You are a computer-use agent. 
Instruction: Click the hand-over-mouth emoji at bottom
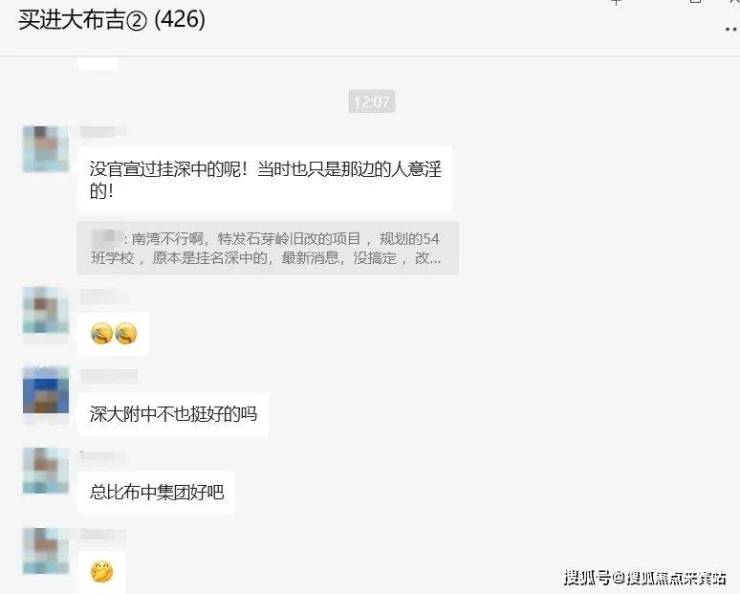[x=101, y=572]
